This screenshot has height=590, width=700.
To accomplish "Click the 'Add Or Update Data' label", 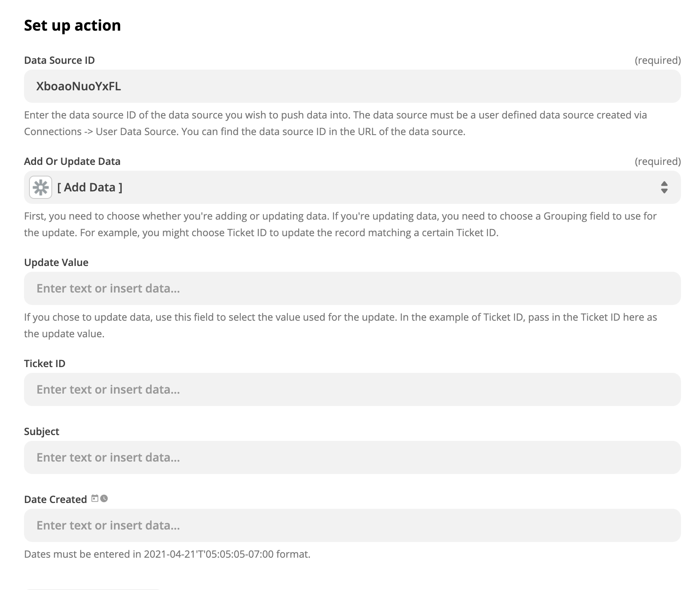I will click(72, 161).
